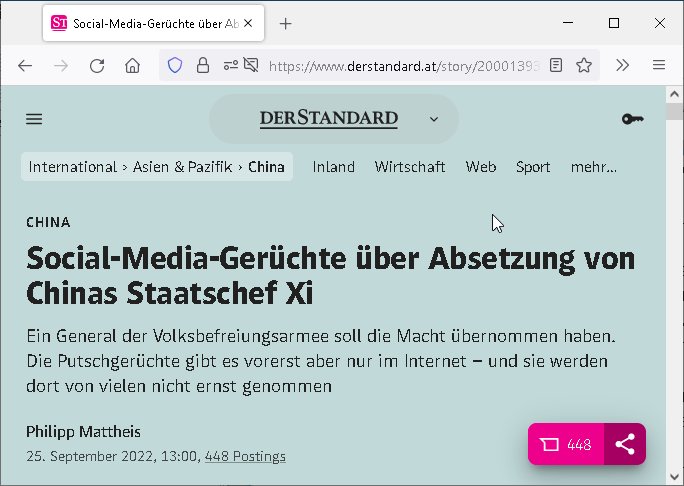This screenshot has height=486, width=684.
Task: Open the tracking protection shield panel
Action: [x=175, y=65]
